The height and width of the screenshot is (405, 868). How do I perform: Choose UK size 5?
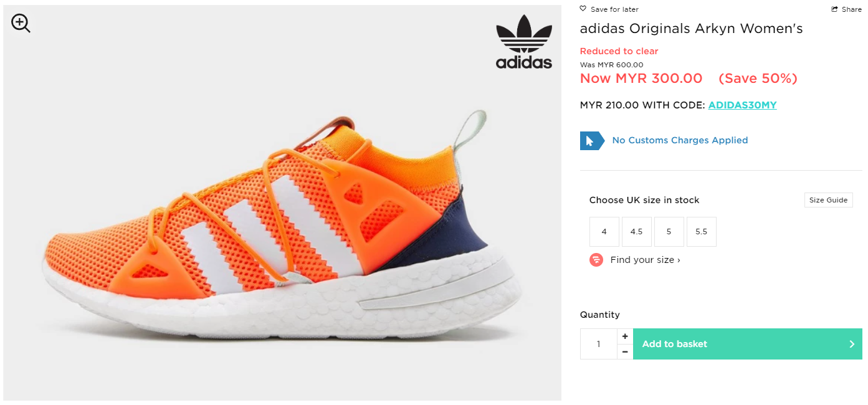(x=669, y=232)
